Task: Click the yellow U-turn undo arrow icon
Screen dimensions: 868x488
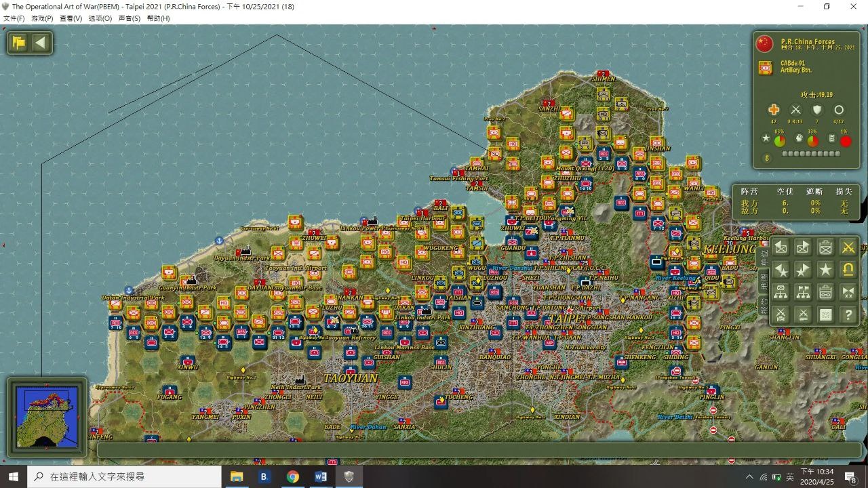Action: point(848,270)
